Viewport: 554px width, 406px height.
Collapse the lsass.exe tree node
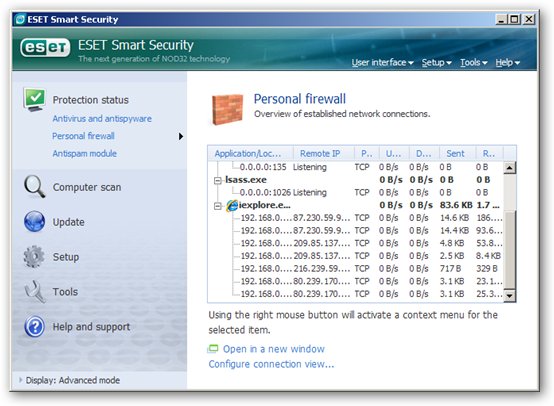[218, 181]
